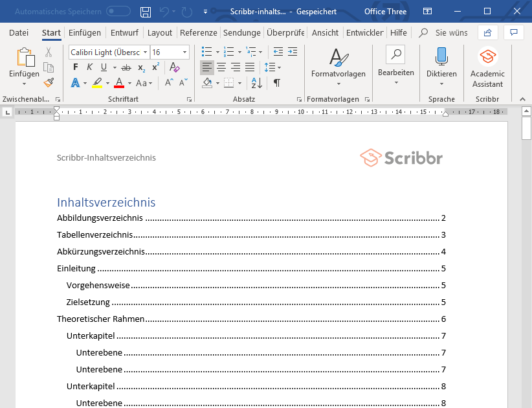Pick the yellow text highlight color
This screenshot has height=408, width=532.
click(x=96, y=83)
